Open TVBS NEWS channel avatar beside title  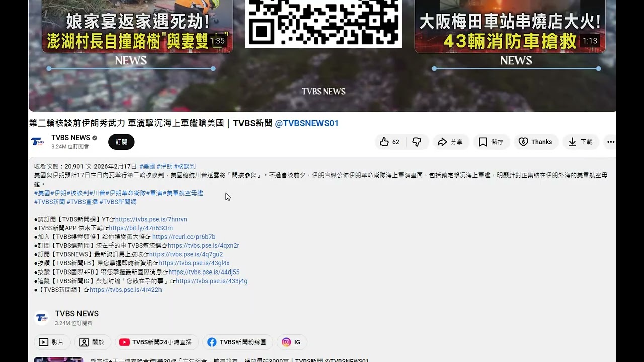(x=38, y=142)
